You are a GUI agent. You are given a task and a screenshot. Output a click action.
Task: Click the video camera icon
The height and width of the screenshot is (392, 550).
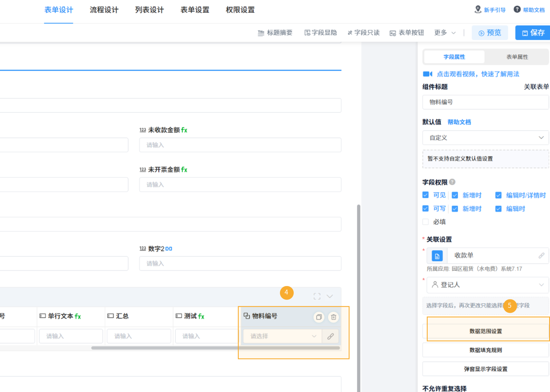click(428, 74)
